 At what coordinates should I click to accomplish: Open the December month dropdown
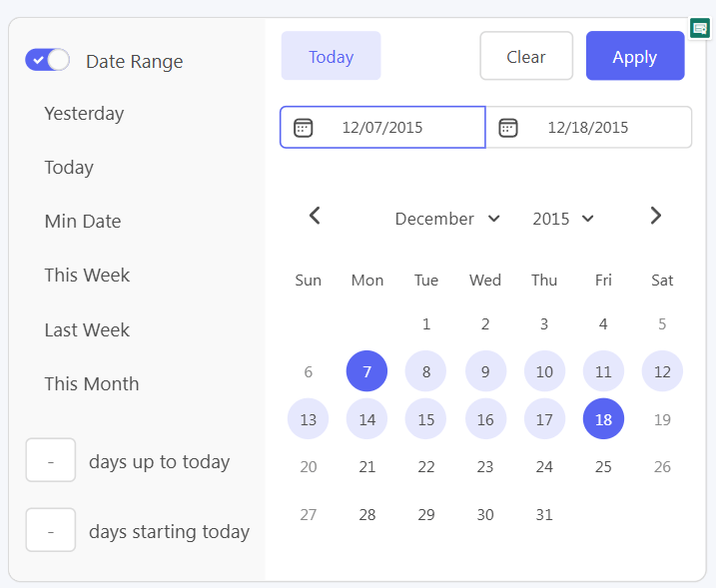(x=447, y=219)
